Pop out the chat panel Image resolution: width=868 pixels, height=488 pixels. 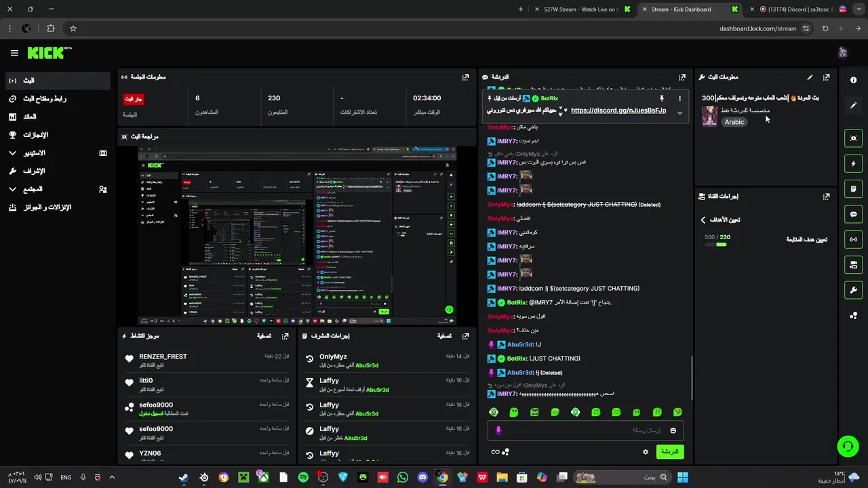pos(682,77)
